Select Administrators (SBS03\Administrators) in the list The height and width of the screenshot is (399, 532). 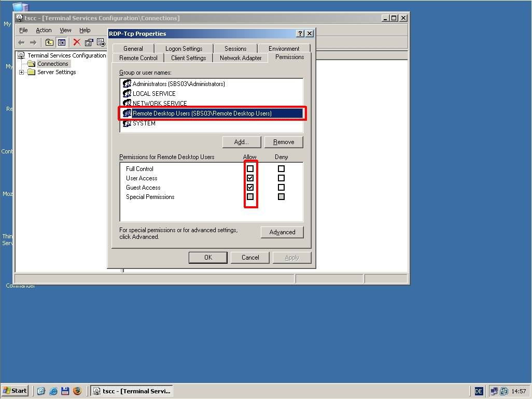[x=178, y=84]
